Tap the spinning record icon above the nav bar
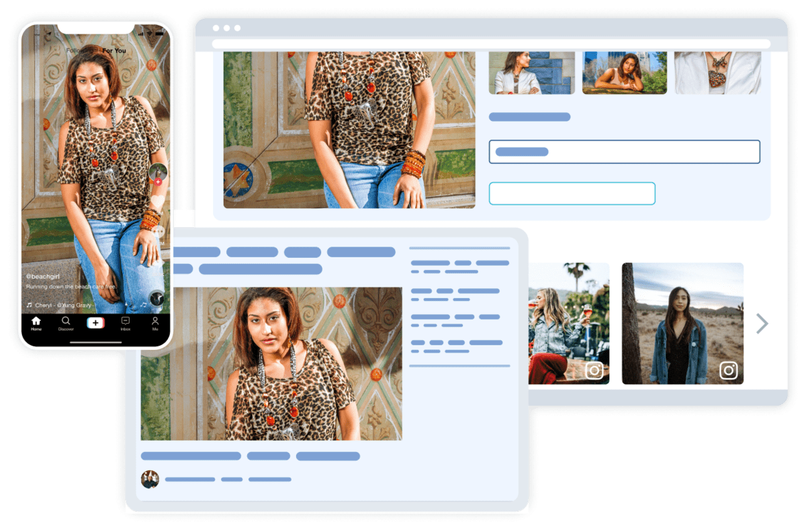This screenshot has width=806, height=532. 156,298
